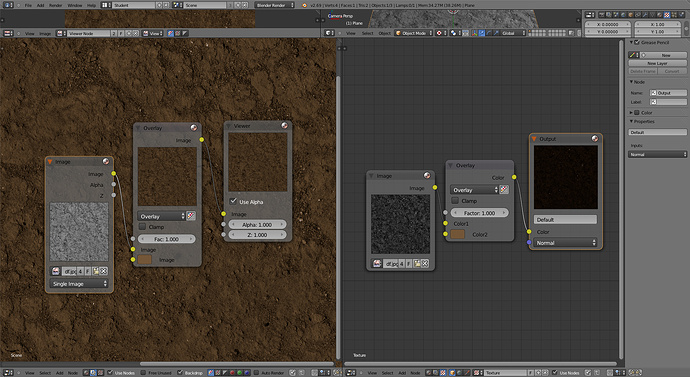Unlink image X icon on texture Image node

(x=425, y=264)
